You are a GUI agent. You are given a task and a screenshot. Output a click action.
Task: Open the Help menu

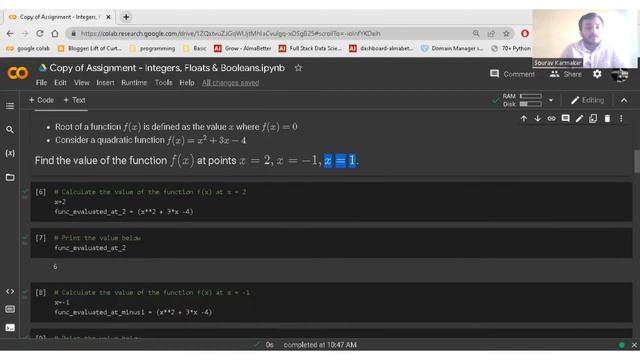187,83
